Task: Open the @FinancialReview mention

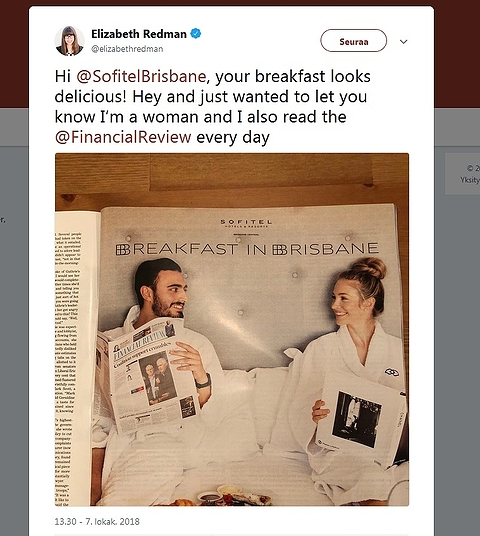Action: tap(123, 137)
